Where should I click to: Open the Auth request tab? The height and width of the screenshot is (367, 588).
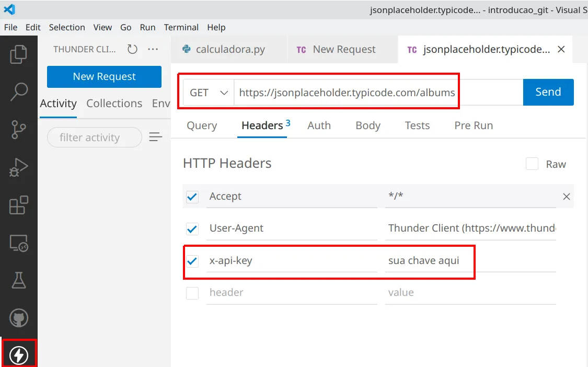[x=319, y=125]
